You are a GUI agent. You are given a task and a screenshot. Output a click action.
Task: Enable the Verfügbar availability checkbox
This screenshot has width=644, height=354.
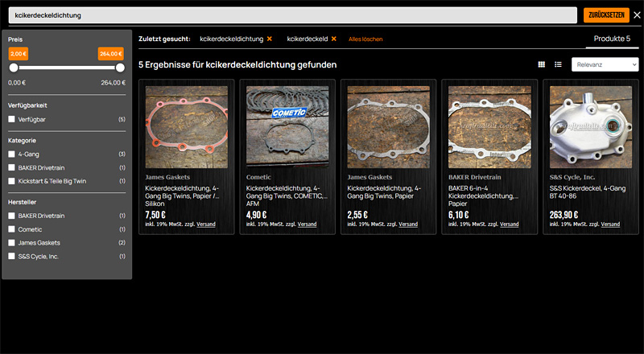pyautogui.click(x=11, y=119)
